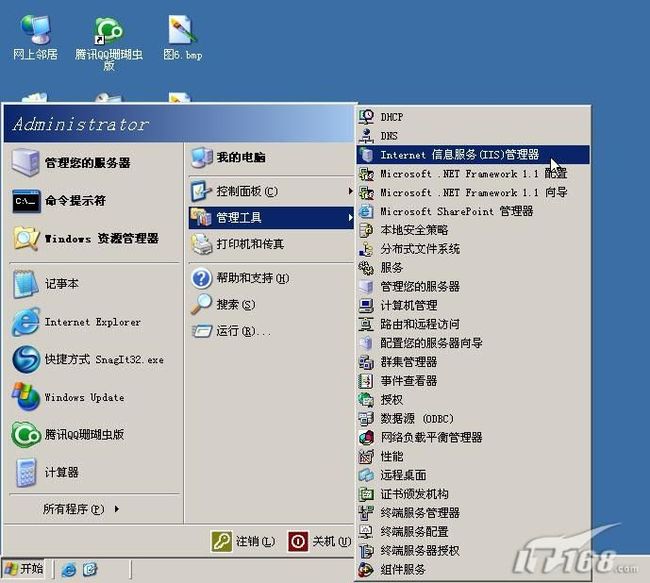Open 网络负载平衡管理器 icon
The width and height of the screenshot is (650, 583).
366,437
